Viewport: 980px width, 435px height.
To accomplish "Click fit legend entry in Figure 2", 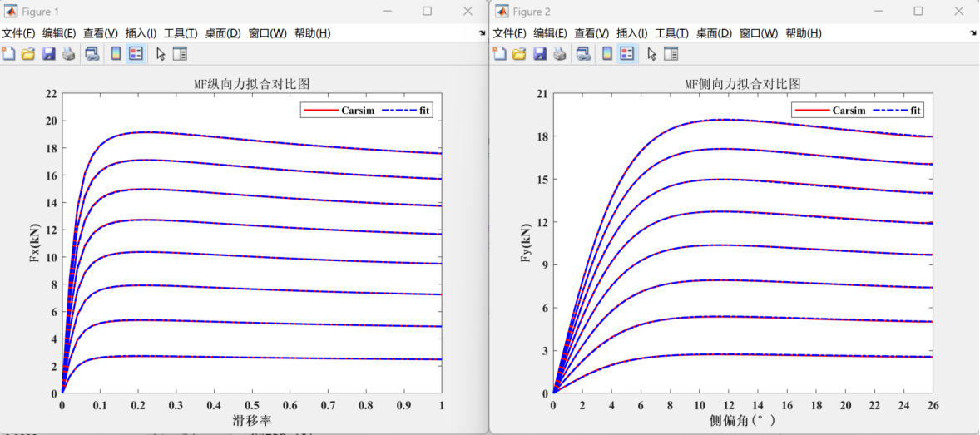I will pos(898,110).
